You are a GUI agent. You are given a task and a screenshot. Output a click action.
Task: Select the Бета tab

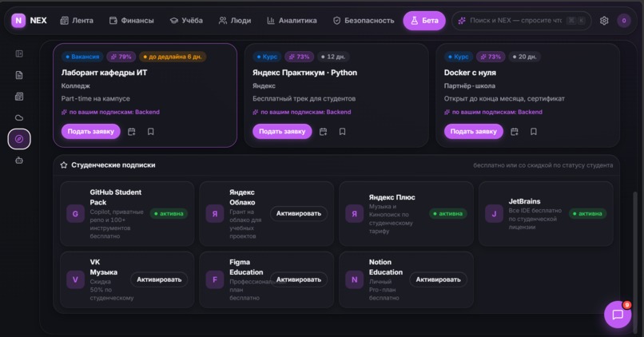tap(424, 20)
